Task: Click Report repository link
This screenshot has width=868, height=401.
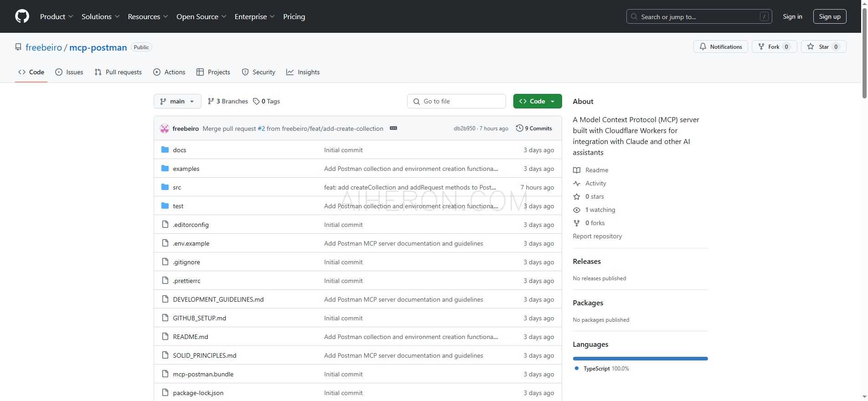Action: pyautogui.click(x=597, y=236)
